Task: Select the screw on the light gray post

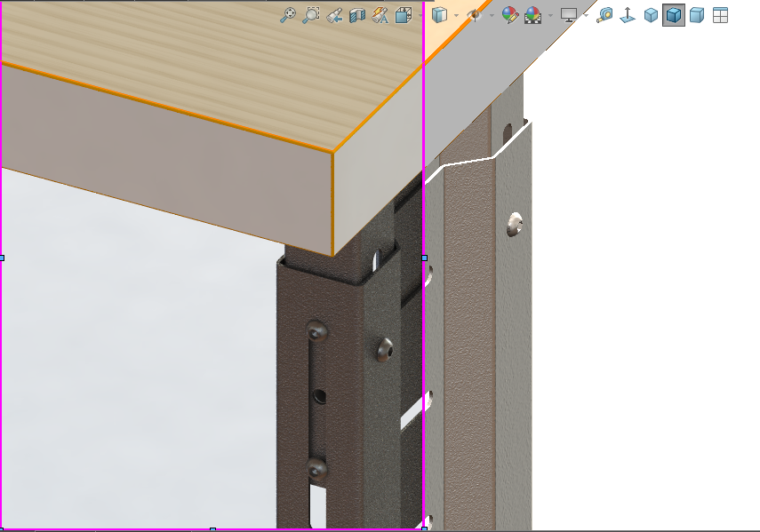Action: tap(515, 224)
